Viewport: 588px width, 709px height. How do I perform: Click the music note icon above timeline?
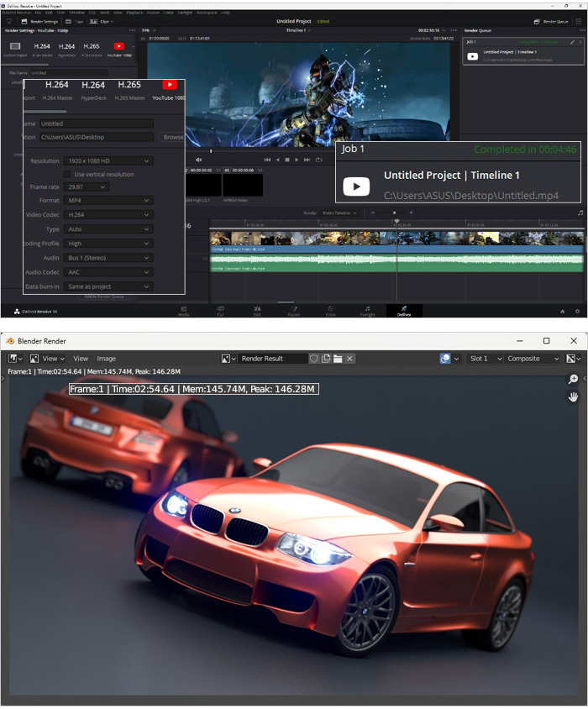580,213
